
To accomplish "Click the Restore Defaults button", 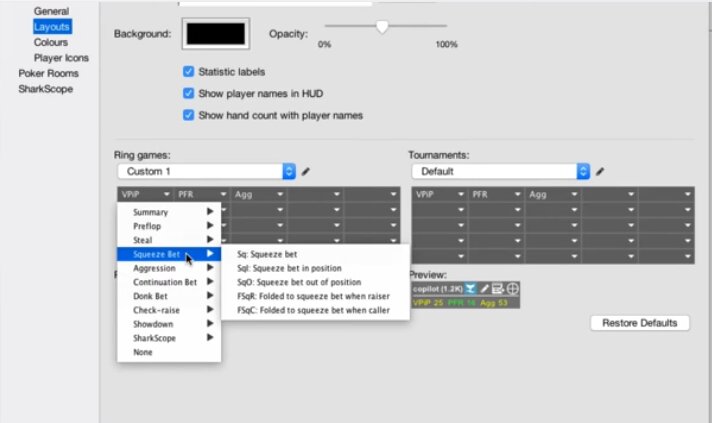I will (639, 323).
